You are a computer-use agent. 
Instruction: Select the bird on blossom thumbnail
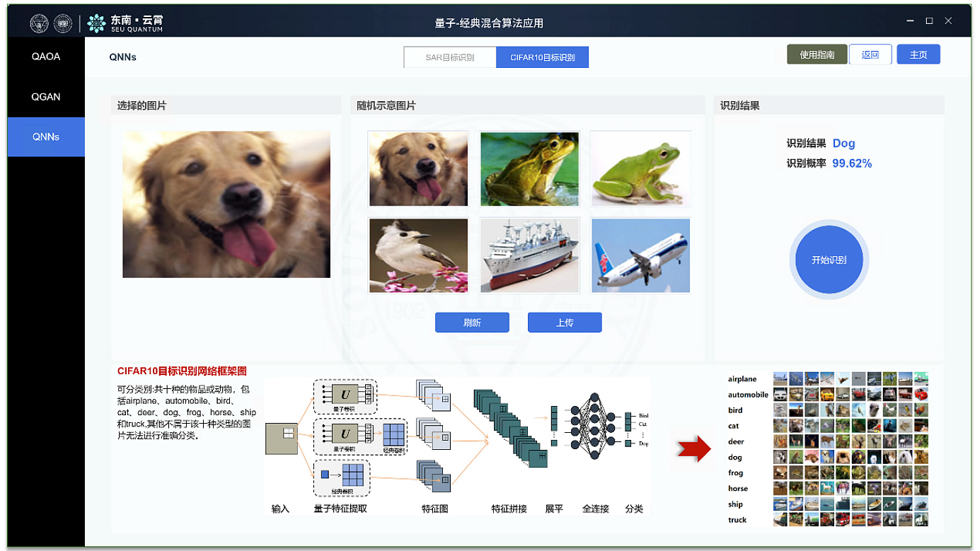(x=418, y=255)
